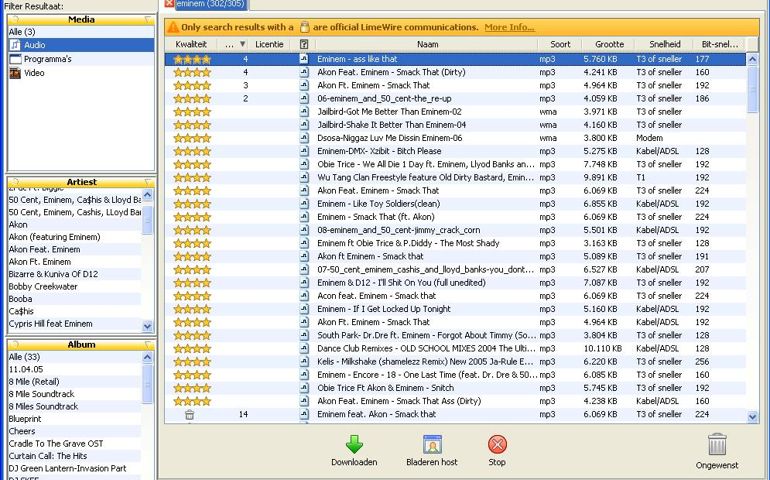This screenshot has width=770, height=480.
Task: Click the file icon for 'Akon Ft. Eminem - Smack Tha' 3-count row
Action: 304,85
